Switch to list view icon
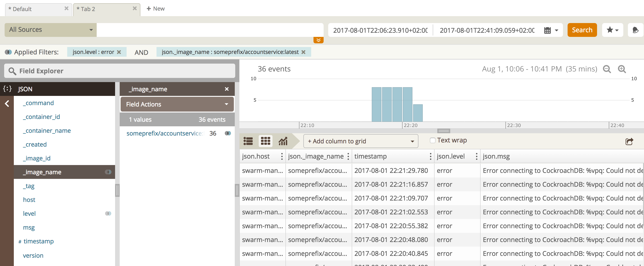Viewport: 644px width, 266px height. (x=248, y=141)
